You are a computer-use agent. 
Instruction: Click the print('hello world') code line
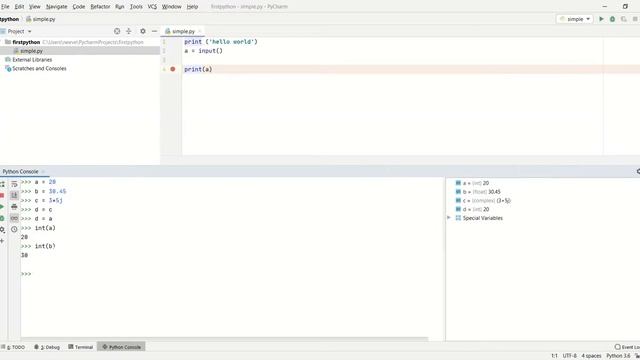[x=221, y=42]
